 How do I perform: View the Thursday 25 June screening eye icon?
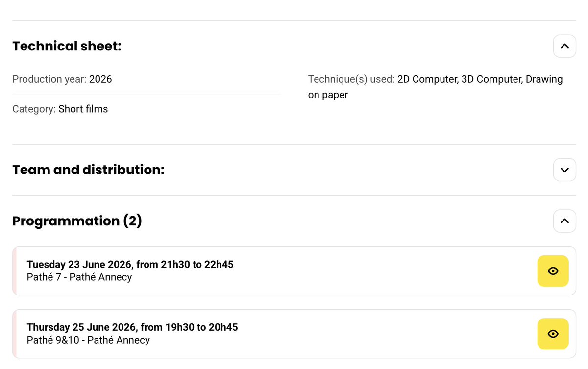[x=553, y=334]
